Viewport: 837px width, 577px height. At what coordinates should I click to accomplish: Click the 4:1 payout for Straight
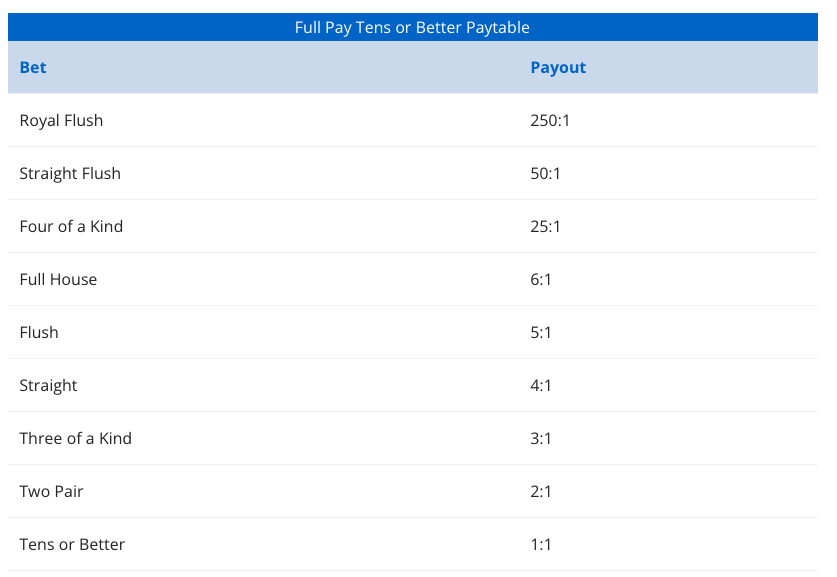(x=541, y=386)
